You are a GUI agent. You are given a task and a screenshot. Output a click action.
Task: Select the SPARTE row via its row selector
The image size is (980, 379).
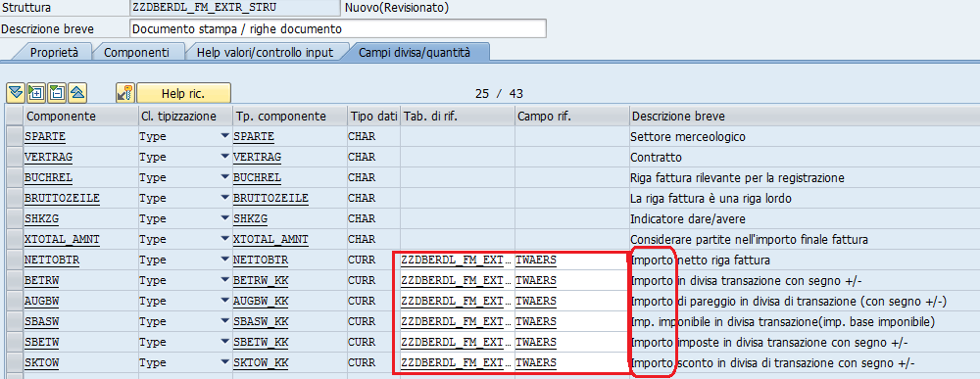(15, 136)
